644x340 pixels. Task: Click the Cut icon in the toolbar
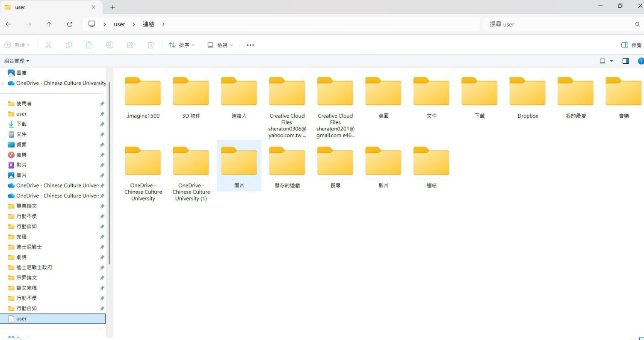[48, 44]
